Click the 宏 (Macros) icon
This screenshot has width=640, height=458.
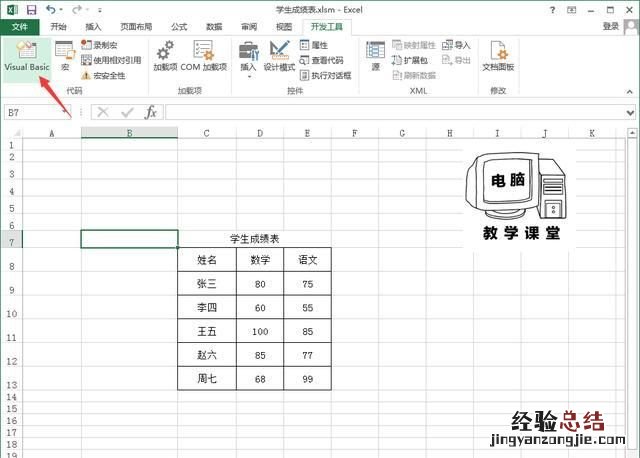[65, 56]
